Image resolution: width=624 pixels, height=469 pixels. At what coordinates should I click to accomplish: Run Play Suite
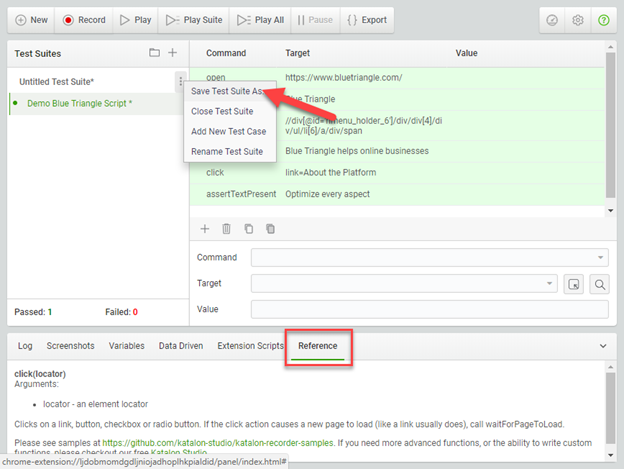coord(194,20)
